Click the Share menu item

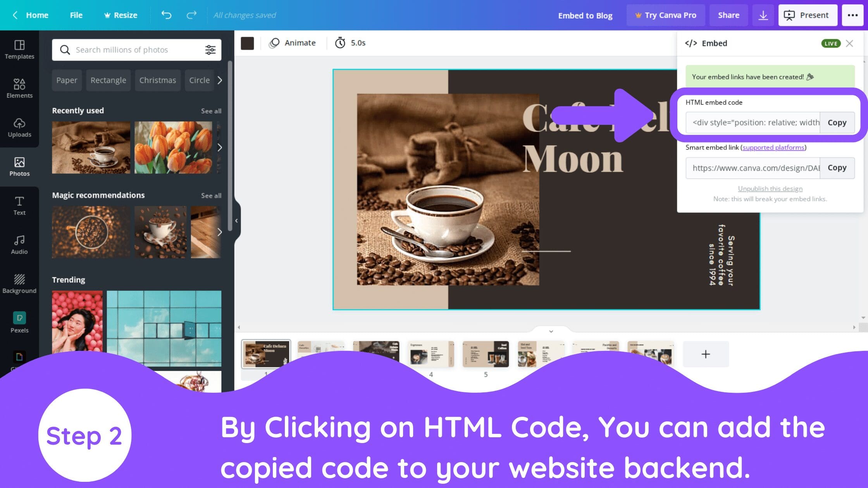click(728, 15)
